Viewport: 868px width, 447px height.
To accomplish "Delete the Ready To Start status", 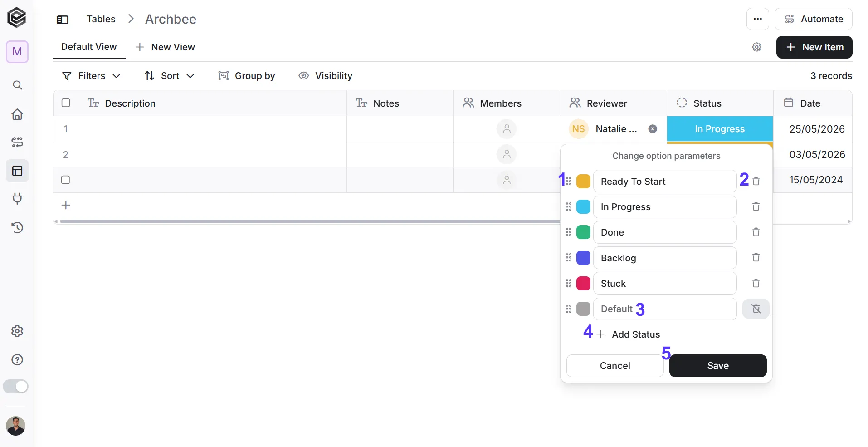I will click(x=756, y=181).
